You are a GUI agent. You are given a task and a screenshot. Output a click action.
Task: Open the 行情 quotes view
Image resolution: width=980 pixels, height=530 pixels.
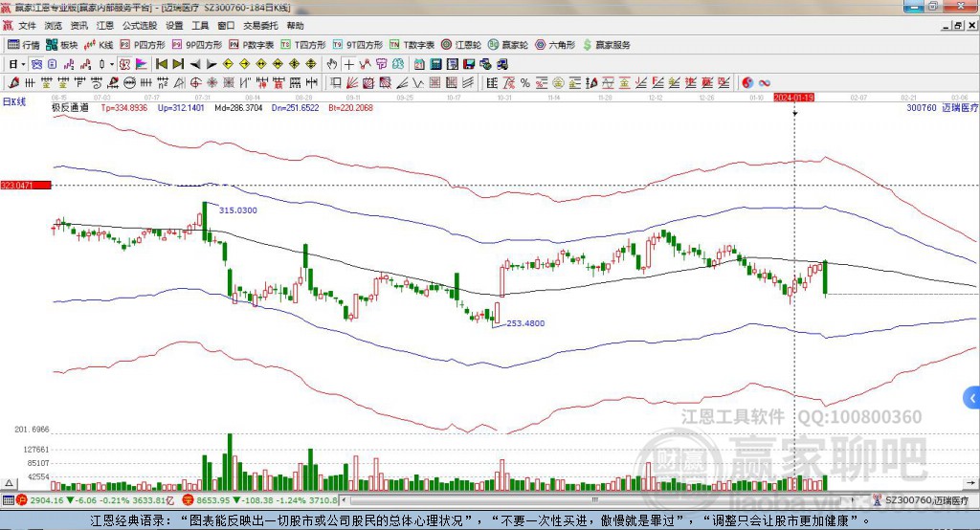click(x=23, y=45)
